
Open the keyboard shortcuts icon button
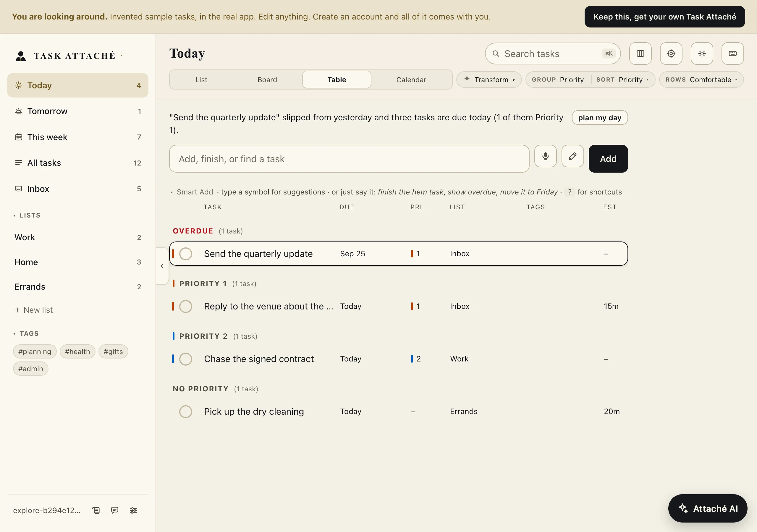[732, 53]
